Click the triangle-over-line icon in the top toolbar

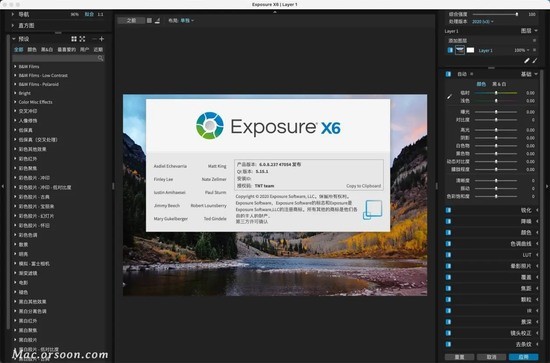157,21
